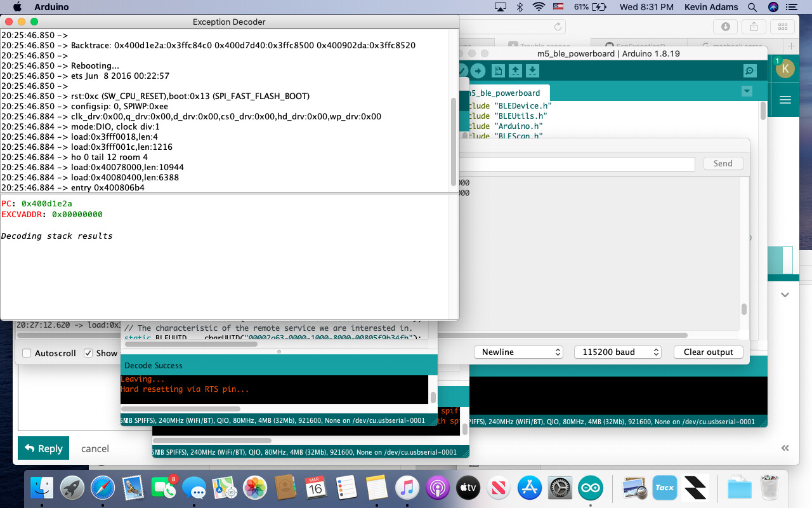Click the battery status in menu bar

click(591, 7)
